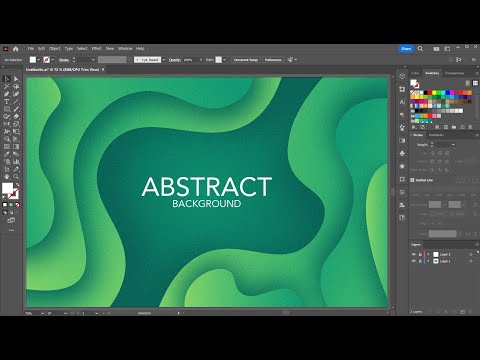Select the Eraser tool
480x360 pixels.
click(16, 117)
